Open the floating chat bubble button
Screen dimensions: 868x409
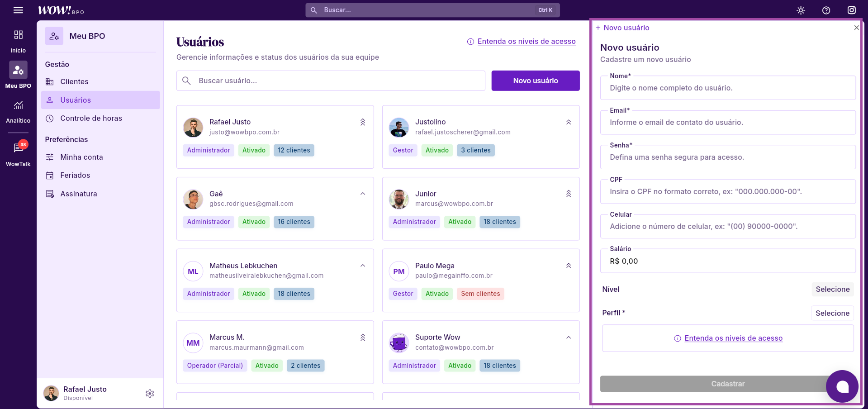[842, 386]
